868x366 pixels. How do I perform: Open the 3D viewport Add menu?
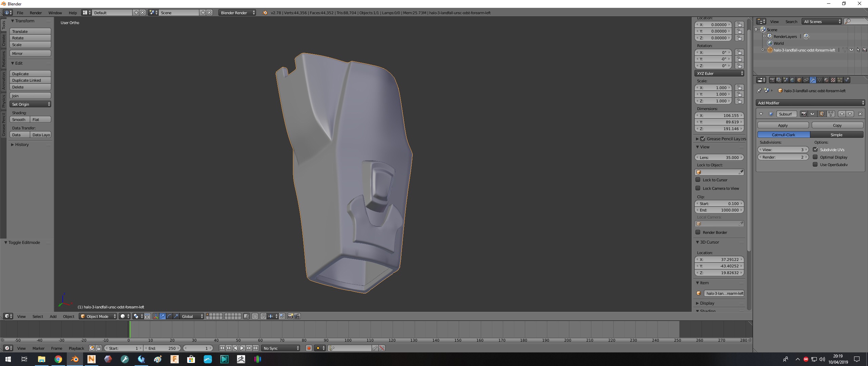tap(53, 316)
